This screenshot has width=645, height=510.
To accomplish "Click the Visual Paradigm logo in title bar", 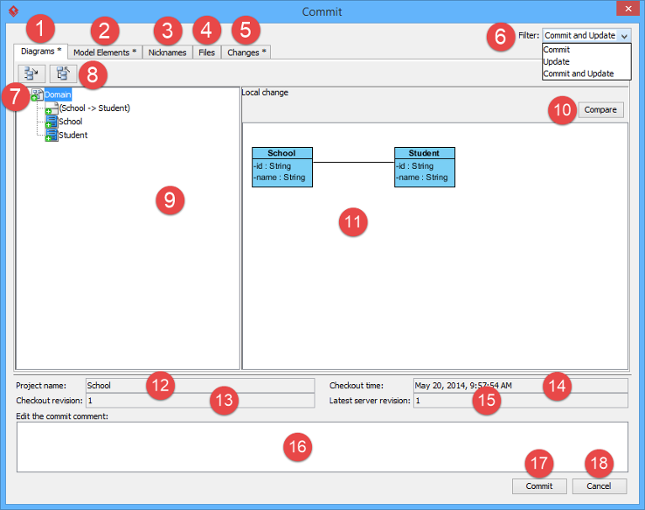I will click(14, 11).
